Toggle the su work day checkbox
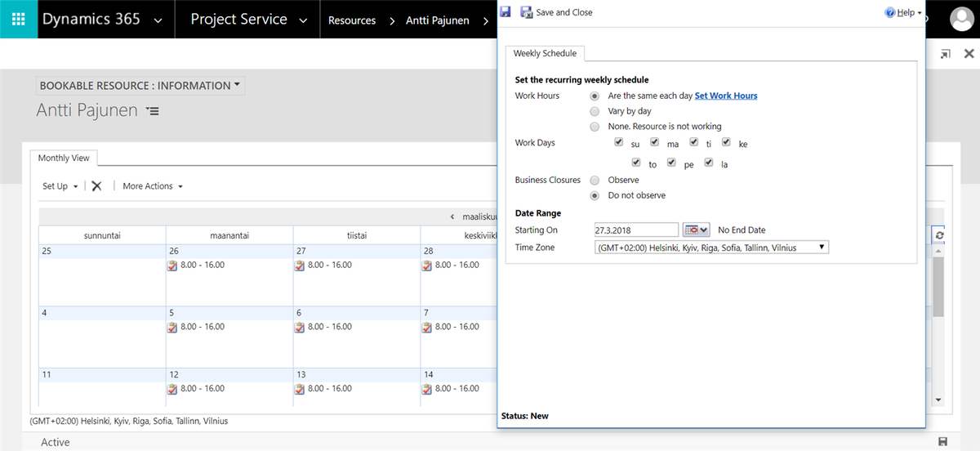Viewport: 980px width, 451px height. [620, 142]
